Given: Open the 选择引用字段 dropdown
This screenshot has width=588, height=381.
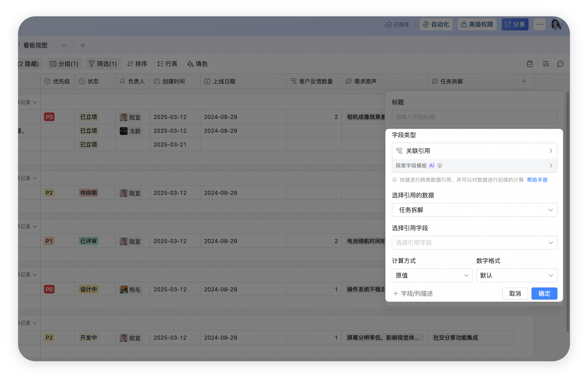Looking at the screenshot, I should point(474,243).
